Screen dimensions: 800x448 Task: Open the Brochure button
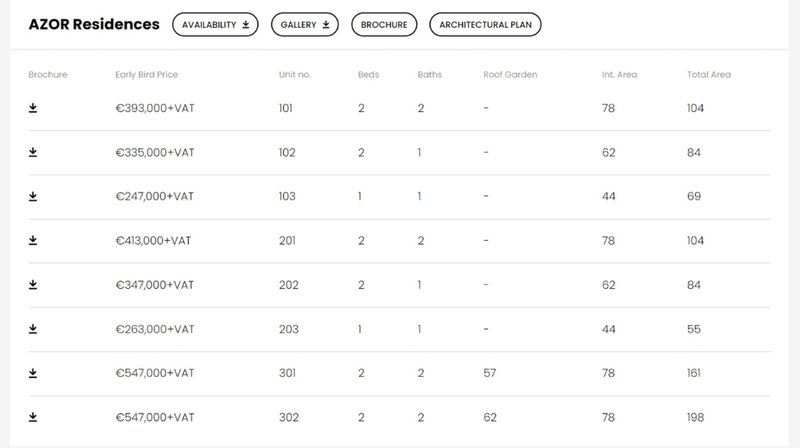(x=384, y=24)
